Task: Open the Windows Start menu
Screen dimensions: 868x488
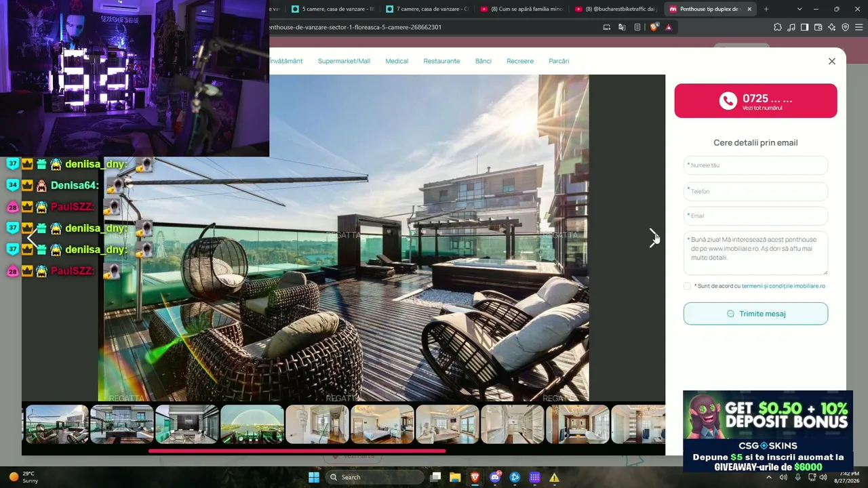Action: pos(314,477)
